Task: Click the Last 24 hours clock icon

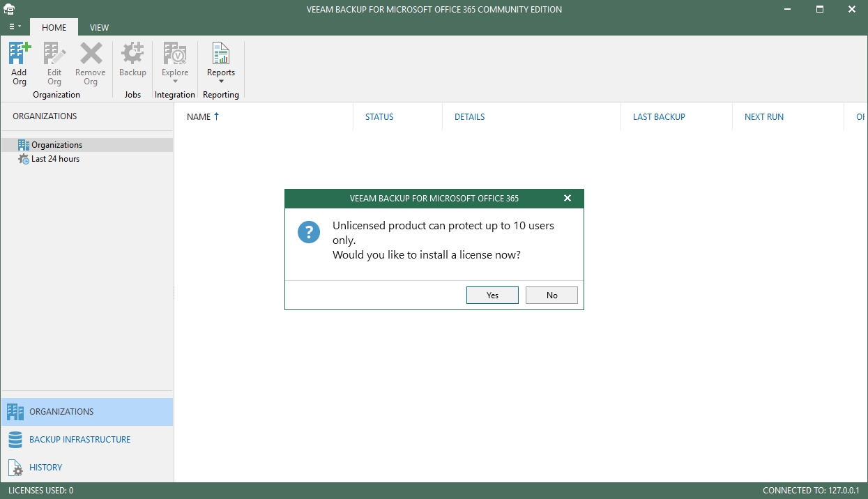Action: (x=24, y=159)
